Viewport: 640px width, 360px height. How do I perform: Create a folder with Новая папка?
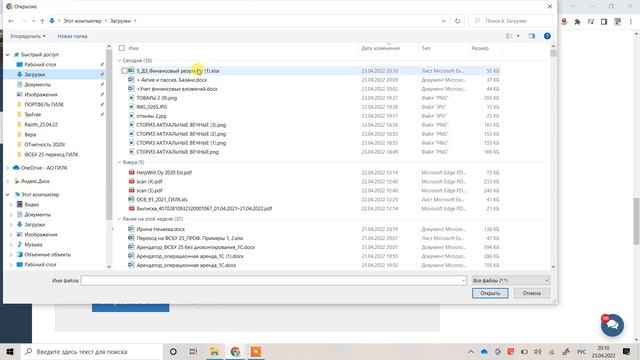72,36
